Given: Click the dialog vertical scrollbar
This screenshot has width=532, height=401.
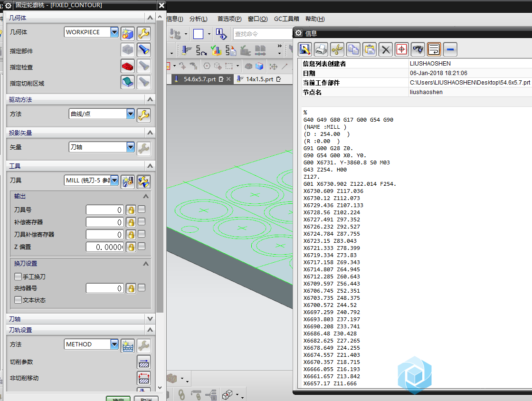Looking at the screenshot, I should click(x=160, y=168).
